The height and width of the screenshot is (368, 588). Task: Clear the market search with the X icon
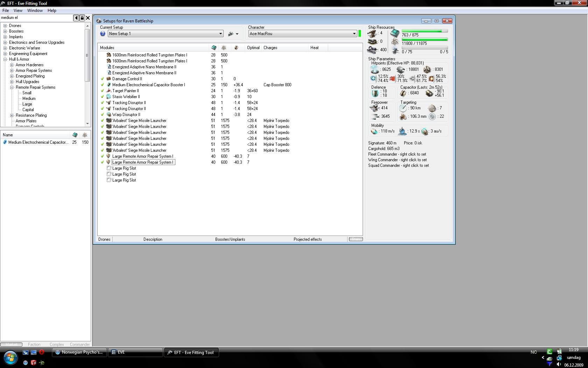click(88, 18)
